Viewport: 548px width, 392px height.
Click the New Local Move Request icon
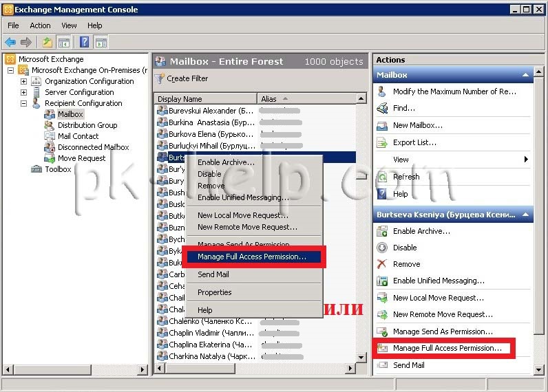382,298
